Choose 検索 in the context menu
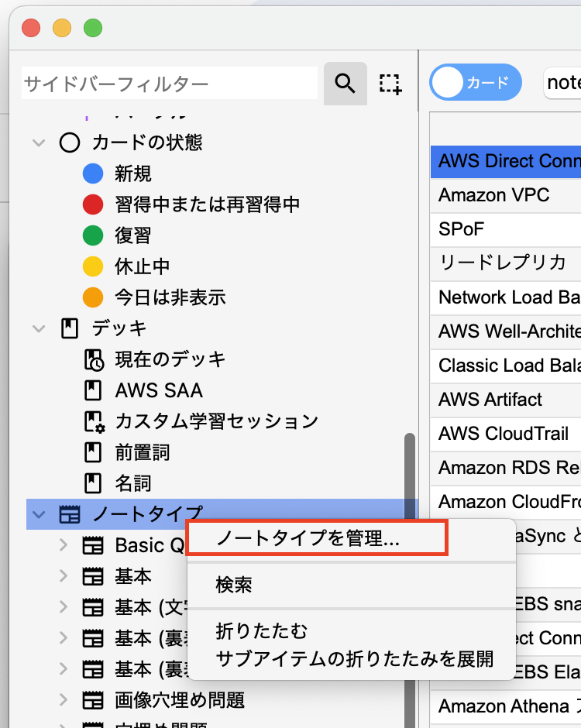This screenshot has width=581, height=728. [234, 585]
